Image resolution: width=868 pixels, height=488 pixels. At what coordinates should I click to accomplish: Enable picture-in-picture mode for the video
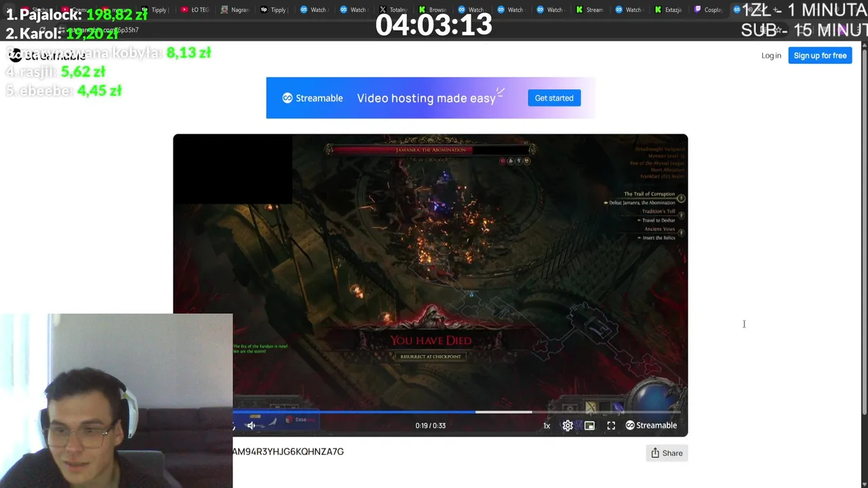coord(589,426)
